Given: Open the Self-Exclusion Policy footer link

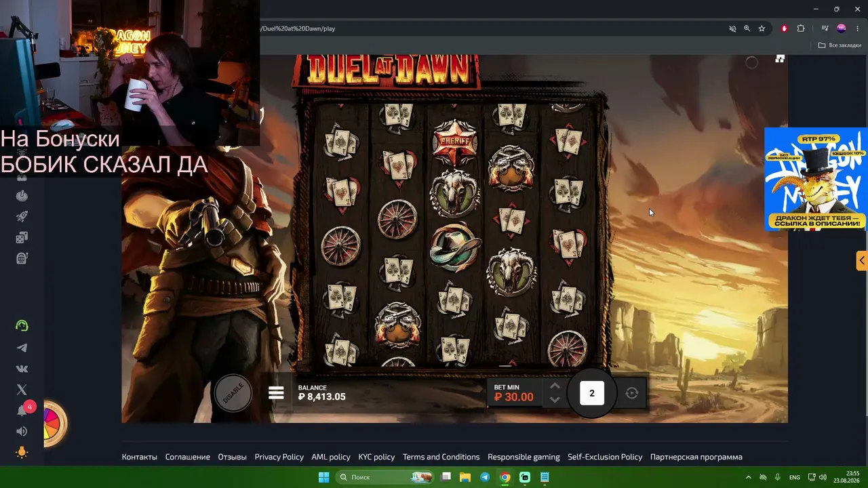Looking at the screenshot, I should (605, 457).
